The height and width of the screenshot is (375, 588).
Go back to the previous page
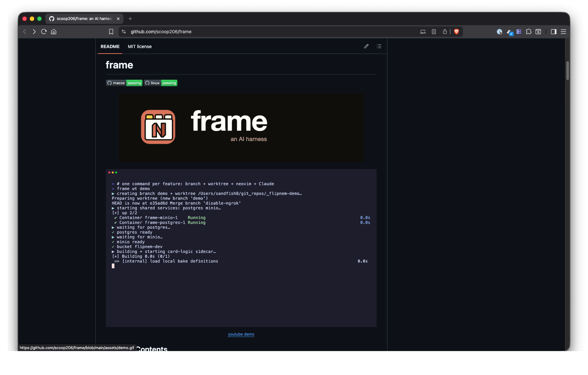[25, 32]
